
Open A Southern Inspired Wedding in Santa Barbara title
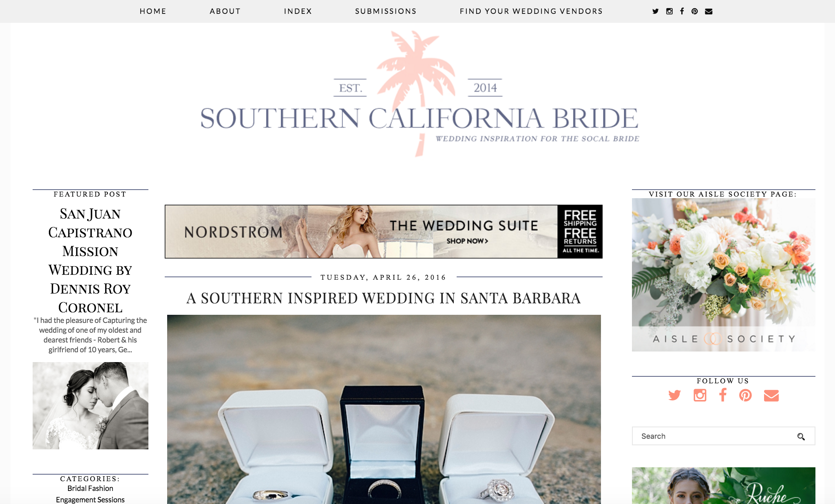click(383, 298)
